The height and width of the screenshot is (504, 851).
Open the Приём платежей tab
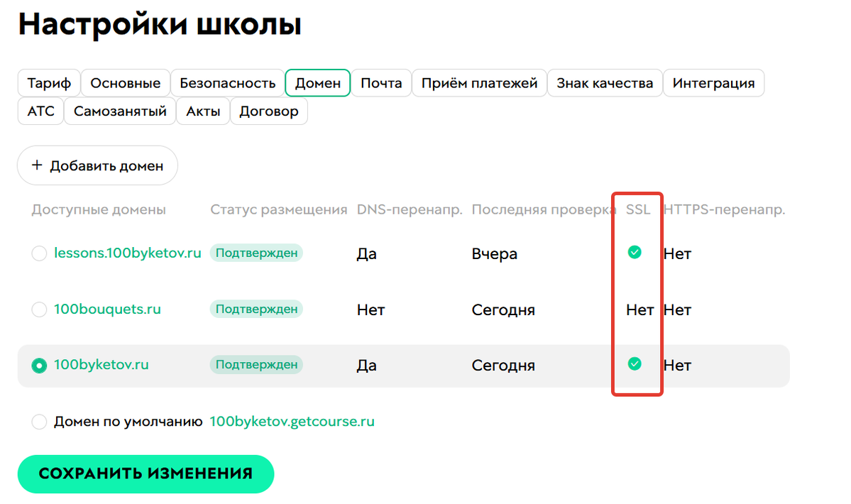coord(479,83)
